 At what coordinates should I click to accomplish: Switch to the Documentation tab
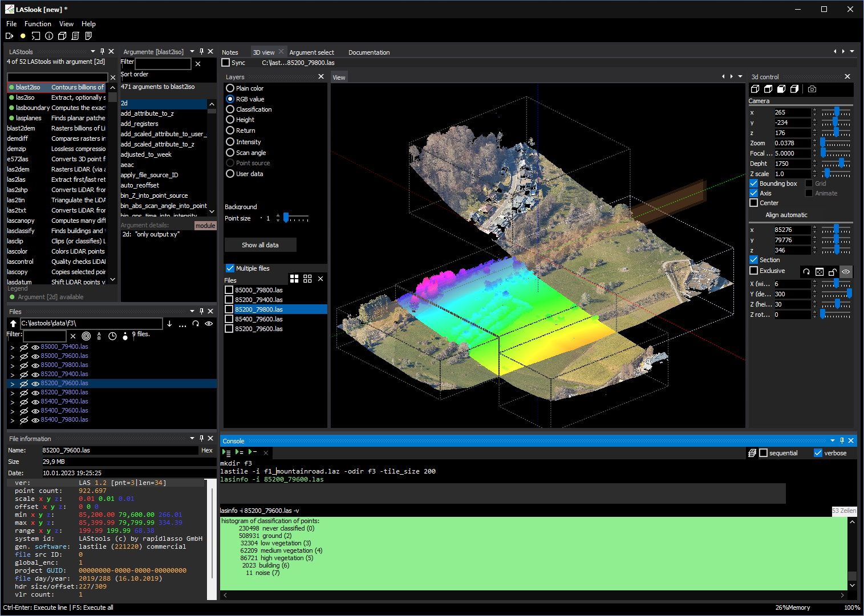click(369, 52)
